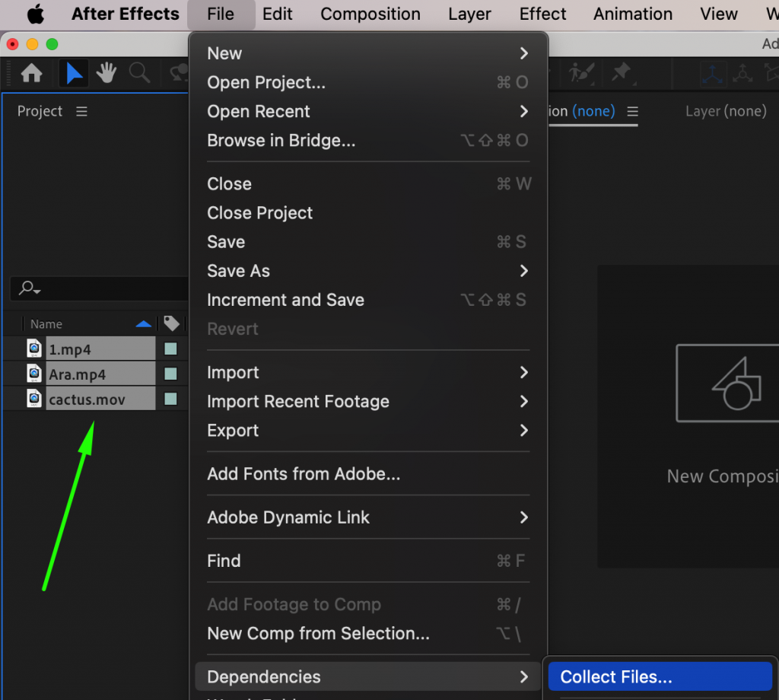Click Ara.mp4's label color box
The width and height of the screenshot is (779, 700).
point(171,374)
